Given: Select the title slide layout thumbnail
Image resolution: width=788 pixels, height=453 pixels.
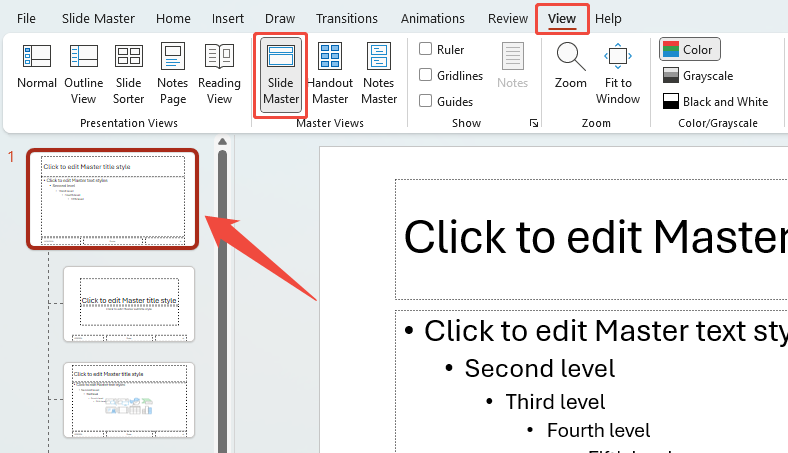Looking at the screenshot, I should click(129, 304).
